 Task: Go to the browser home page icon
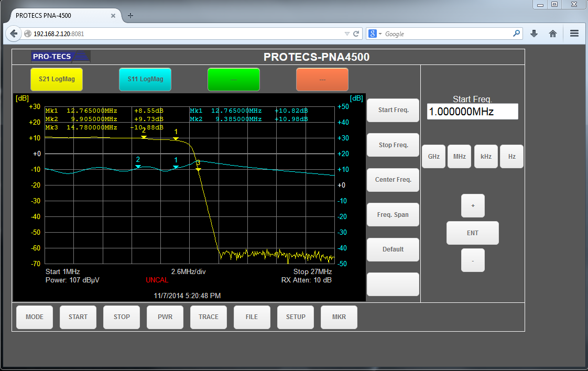pos(552,34)
